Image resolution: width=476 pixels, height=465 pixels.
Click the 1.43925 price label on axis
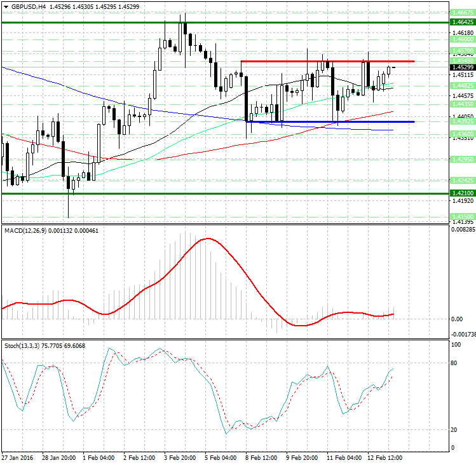pyautogui.click(x=461, y=121)
